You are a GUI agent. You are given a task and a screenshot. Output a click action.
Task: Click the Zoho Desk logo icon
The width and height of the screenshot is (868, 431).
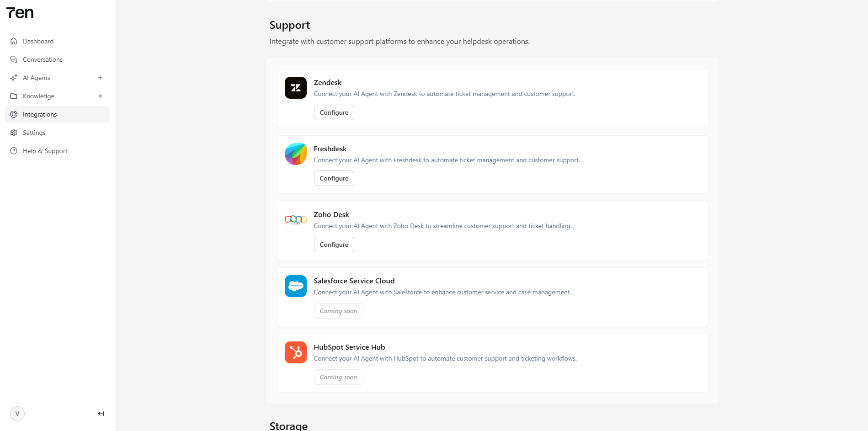click(x=295, y=220)
